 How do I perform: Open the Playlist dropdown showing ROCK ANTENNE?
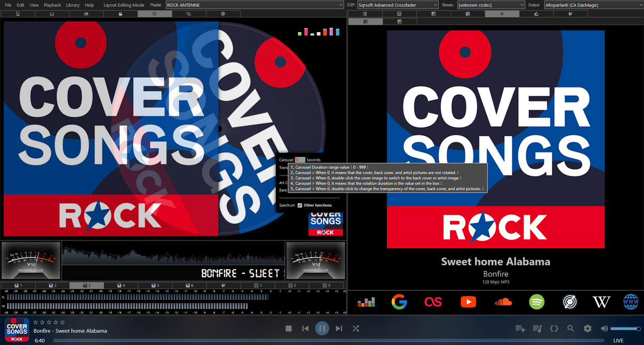click(x=254, y=5)
